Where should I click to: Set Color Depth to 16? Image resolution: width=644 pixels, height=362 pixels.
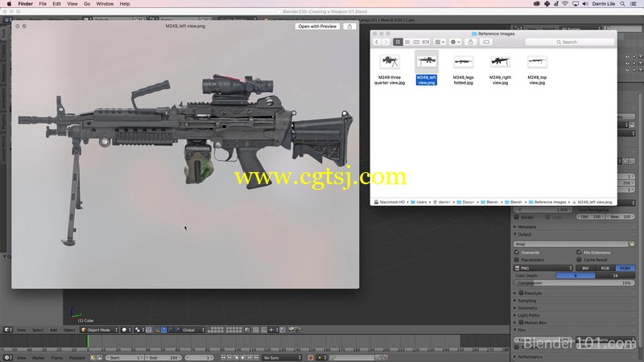615,275
